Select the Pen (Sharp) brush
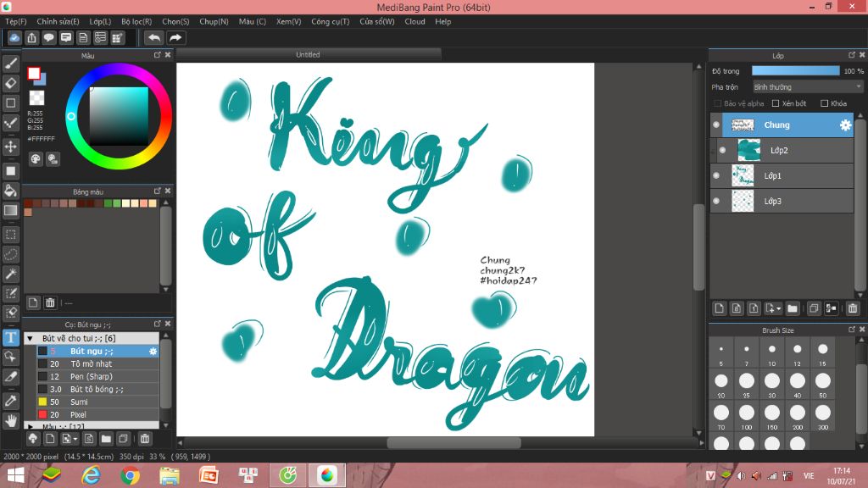 click(98, 377)
